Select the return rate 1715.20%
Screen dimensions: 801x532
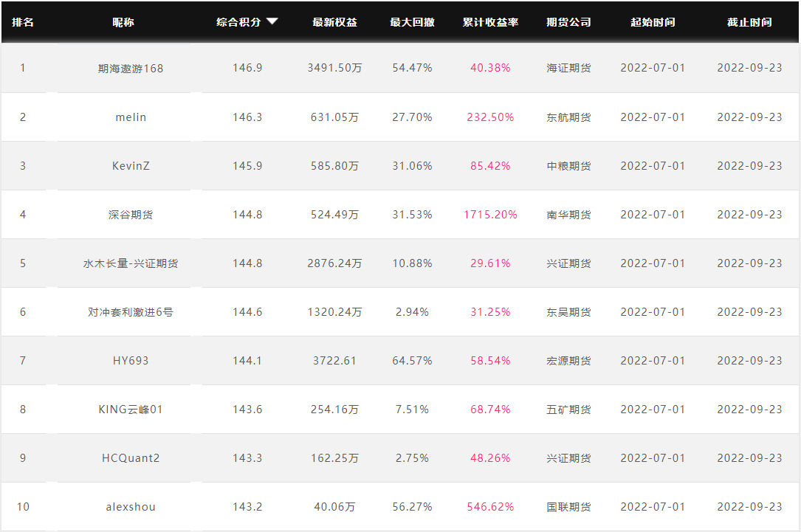click(490, 215)
